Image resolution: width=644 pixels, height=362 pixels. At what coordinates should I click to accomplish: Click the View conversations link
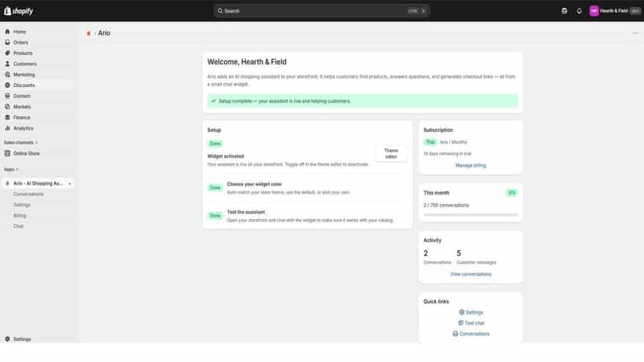pos(471,273)
